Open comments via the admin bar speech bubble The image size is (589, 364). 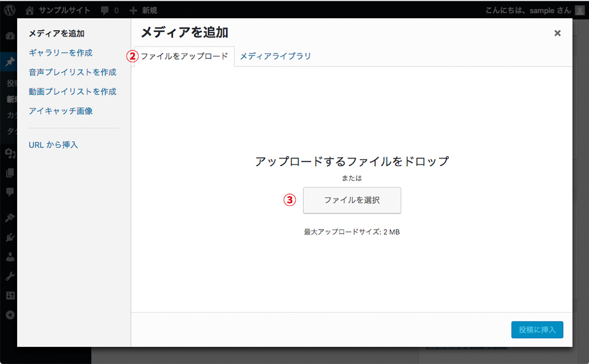pyautogui.click(x=106, y=9)
